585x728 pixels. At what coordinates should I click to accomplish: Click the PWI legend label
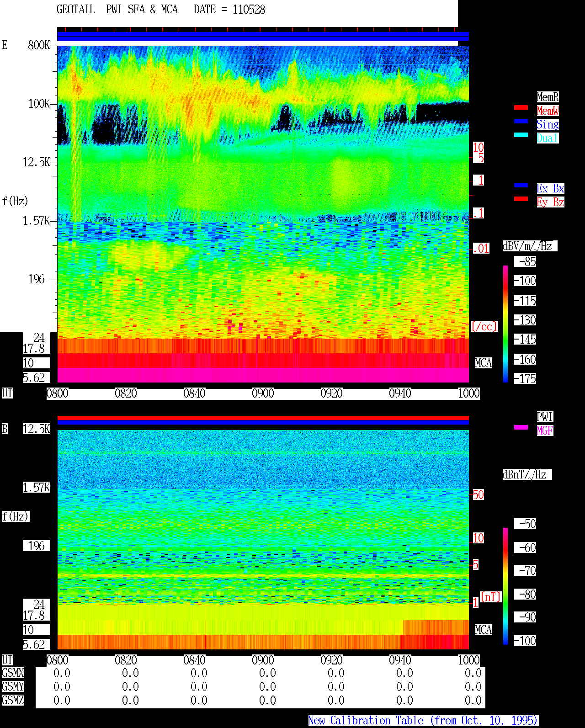(x=545, y=417)
